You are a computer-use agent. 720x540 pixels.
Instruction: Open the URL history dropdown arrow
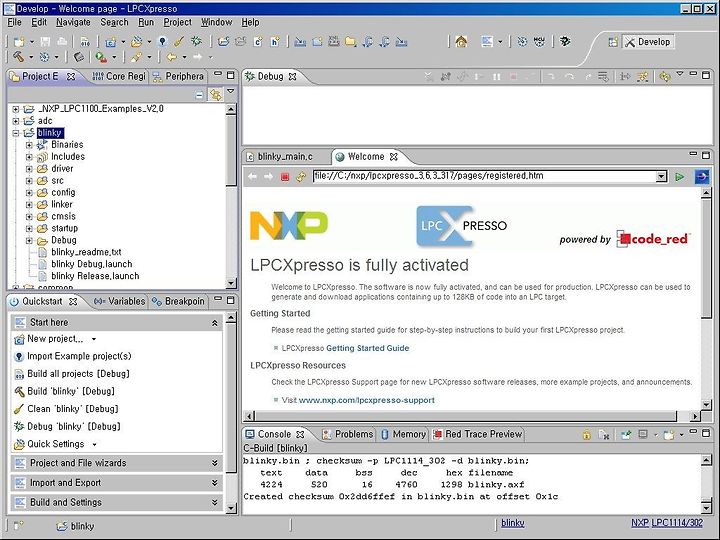661,176
